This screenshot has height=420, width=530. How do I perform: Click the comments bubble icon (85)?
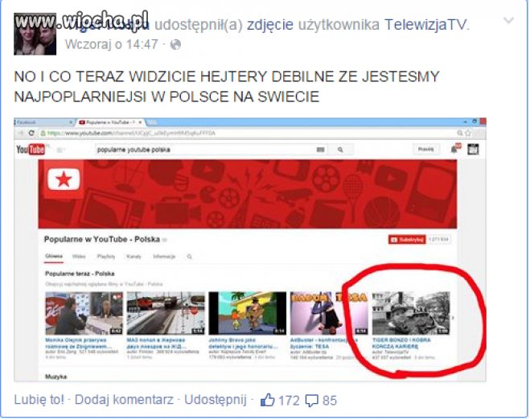311,401
